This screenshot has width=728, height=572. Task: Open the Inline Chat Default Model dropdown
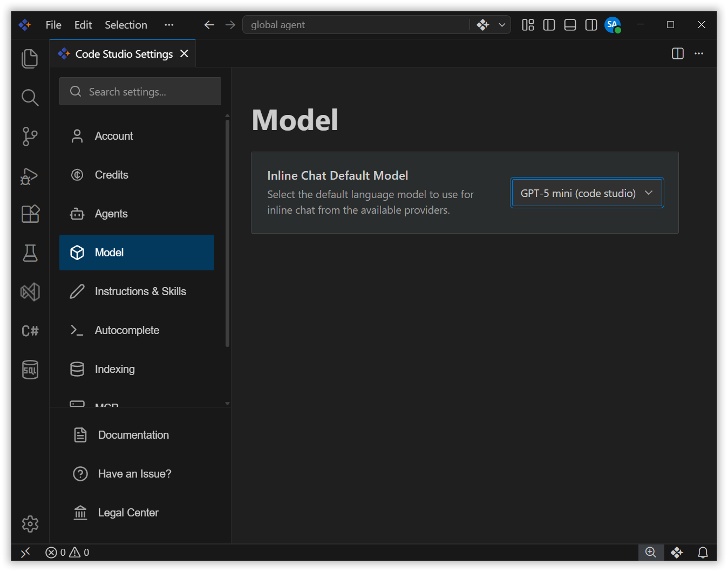pos(587,193)
